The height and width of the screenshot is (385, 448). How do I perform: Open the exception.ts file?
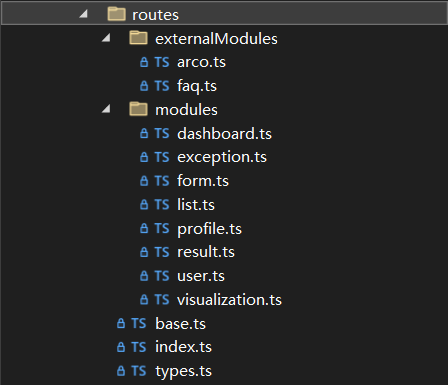click(222, 157)
